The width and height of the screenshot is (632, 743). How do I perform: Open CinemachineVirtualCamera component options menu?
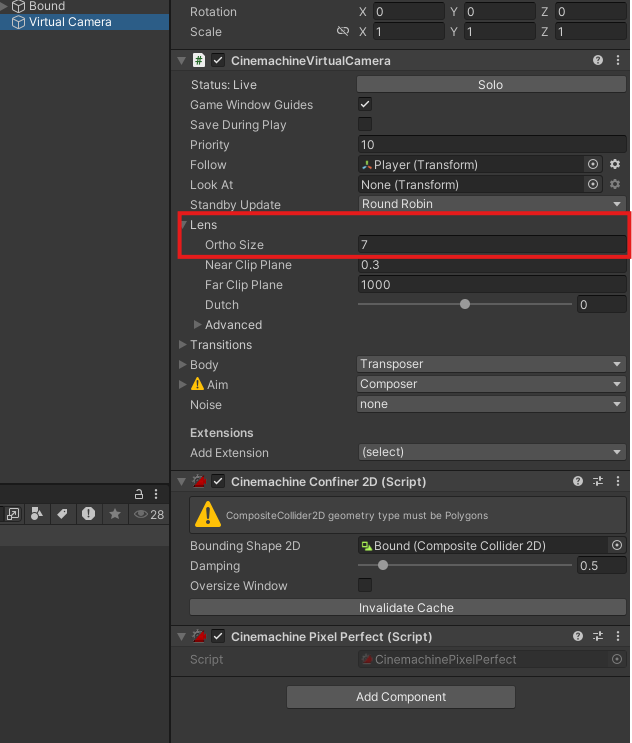click(x=618, y=60)
